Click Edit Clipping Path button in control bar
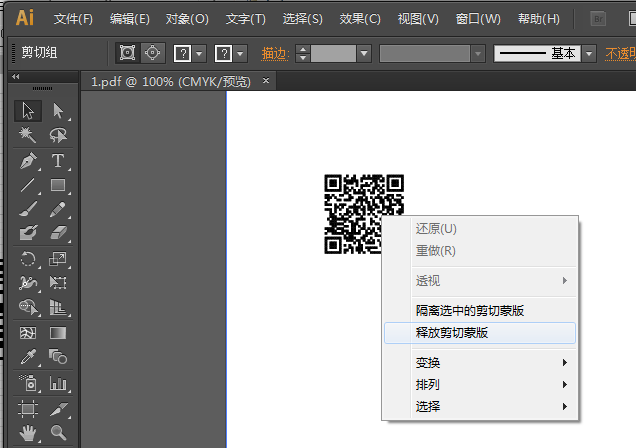The height and width of the screenshot is (448, 636). point(127,53)
